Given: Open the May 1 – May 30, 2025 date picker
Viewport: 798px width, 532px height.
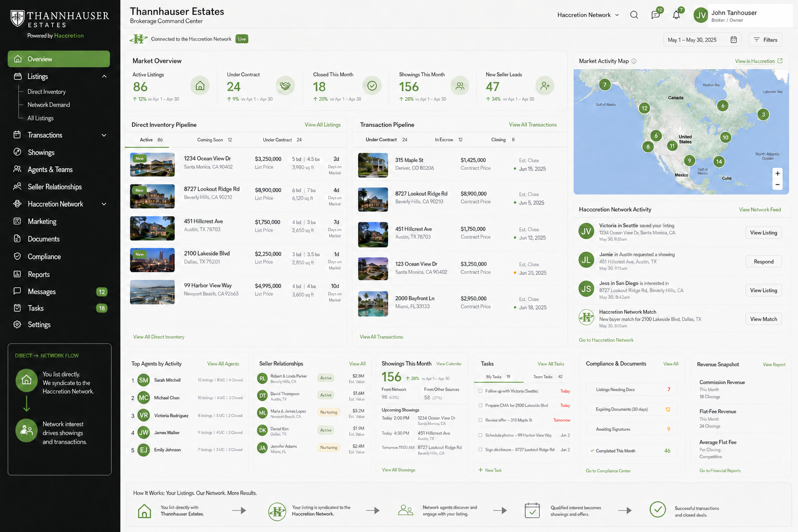Looking at the screenshot, I should [702, 40].
